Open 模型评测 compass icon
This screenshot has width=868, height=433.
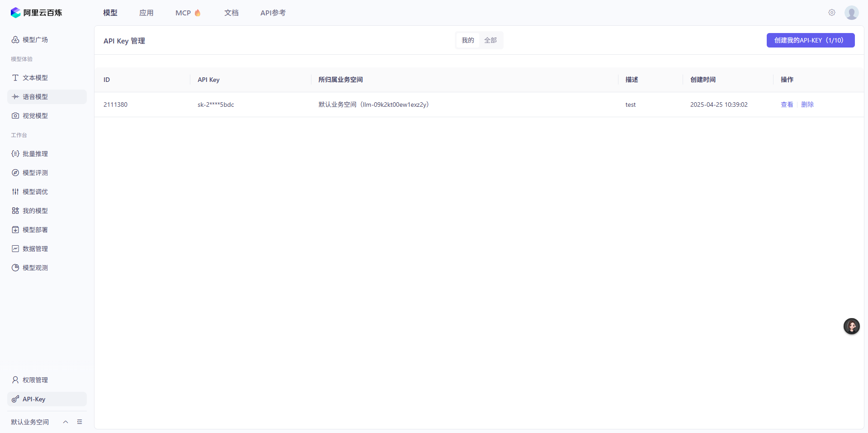click(15, 173)
